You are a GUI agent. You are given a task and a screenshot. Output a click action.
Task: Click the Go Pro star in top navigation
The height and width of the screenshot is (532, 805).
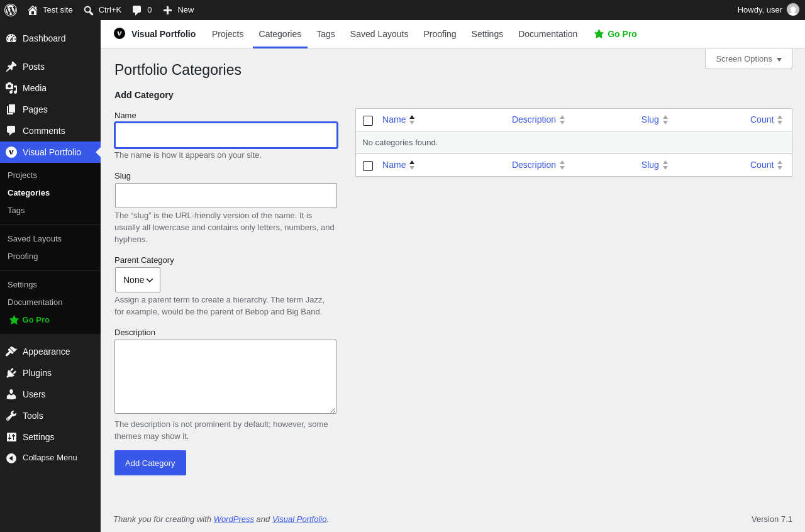(x=599, y=34)
